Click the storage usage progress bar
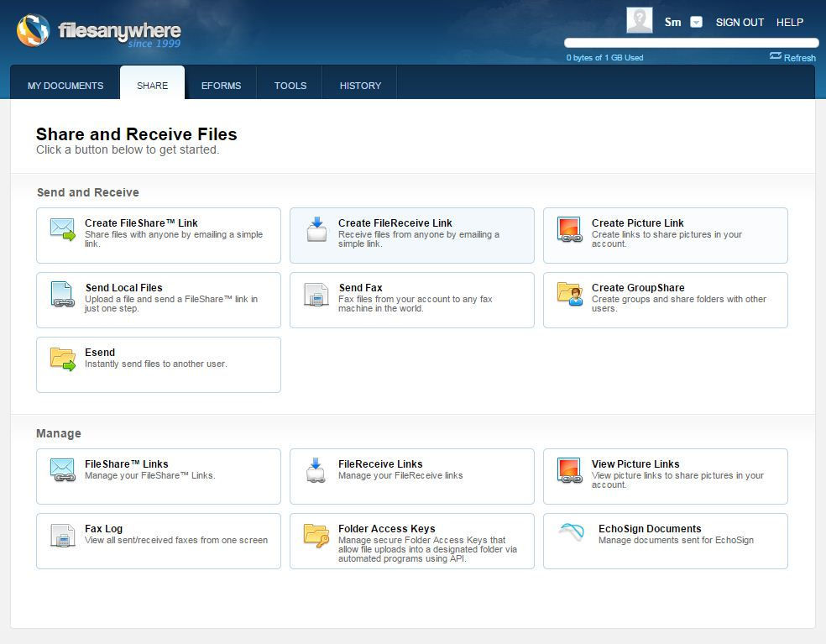Screen dimensions: 826x644 pos(691,43)
